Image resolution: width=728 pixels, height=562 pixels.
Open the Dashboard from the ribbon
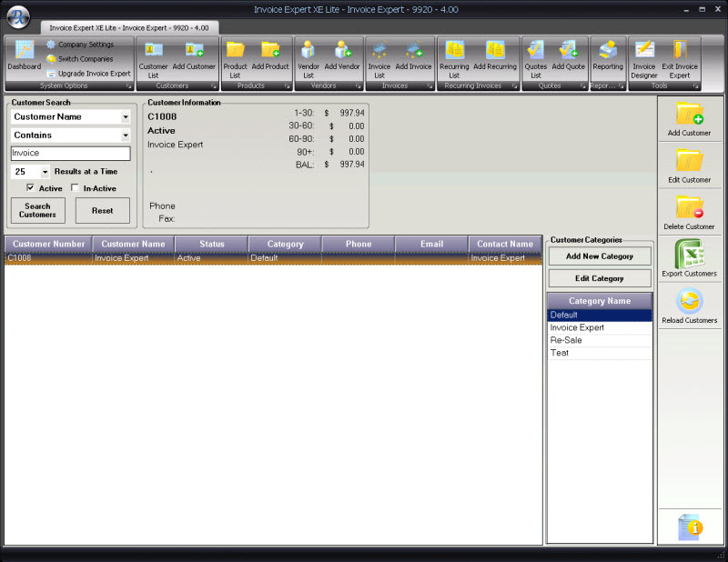point(25,55)
